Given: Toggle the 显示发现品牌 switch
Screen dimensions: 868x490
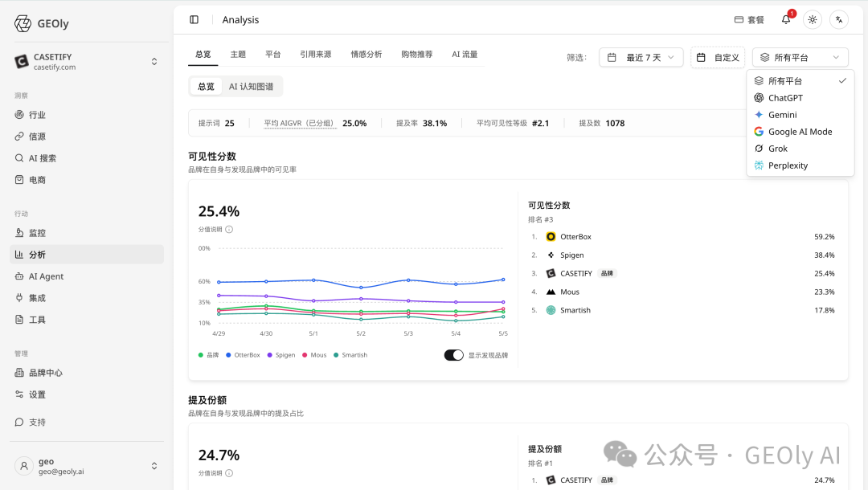Looking at the screenshot, I should pyautogui.click(x=454, y=355).
